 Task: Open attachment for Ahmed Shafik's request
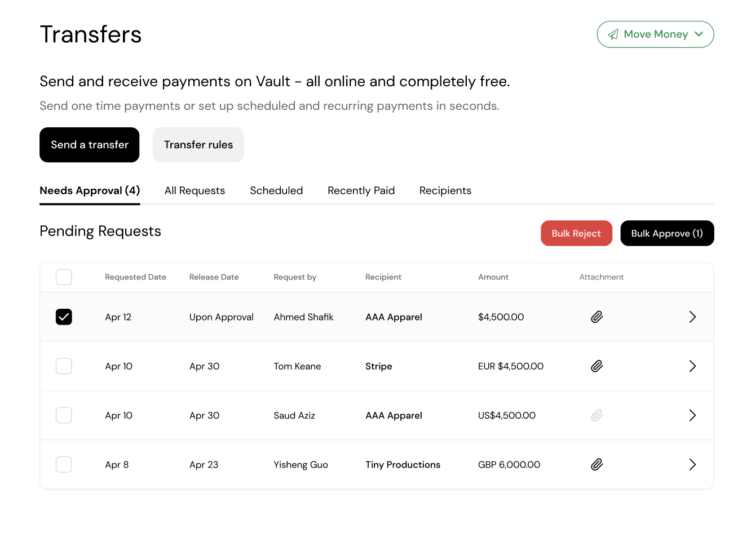[x=597, y=317]
